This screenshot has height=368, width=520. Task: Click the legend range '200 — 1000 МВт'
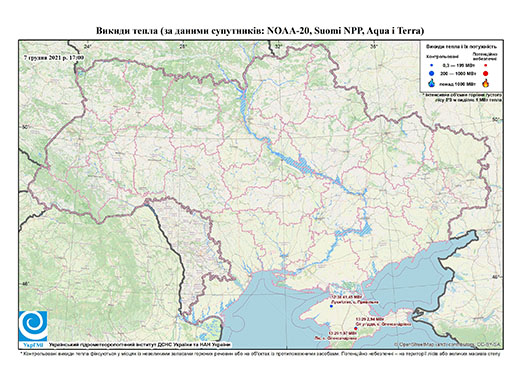pyautogui.click(x=457, y=73)
